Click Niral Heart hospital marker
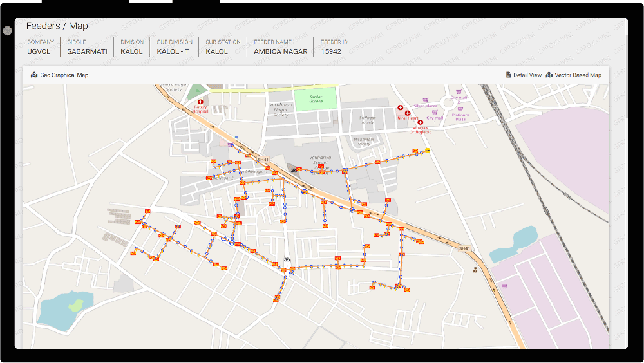The image size is (644, 363). click(408, 113)
